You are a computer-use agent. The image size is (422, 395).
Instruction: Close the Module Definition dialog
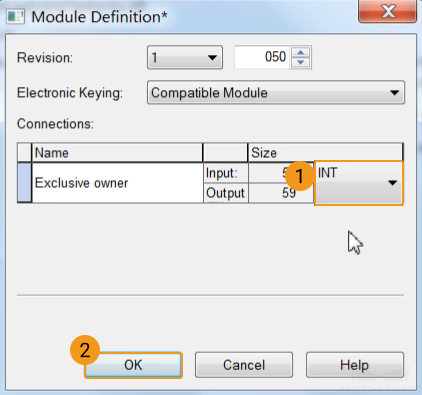click(387, 11)
